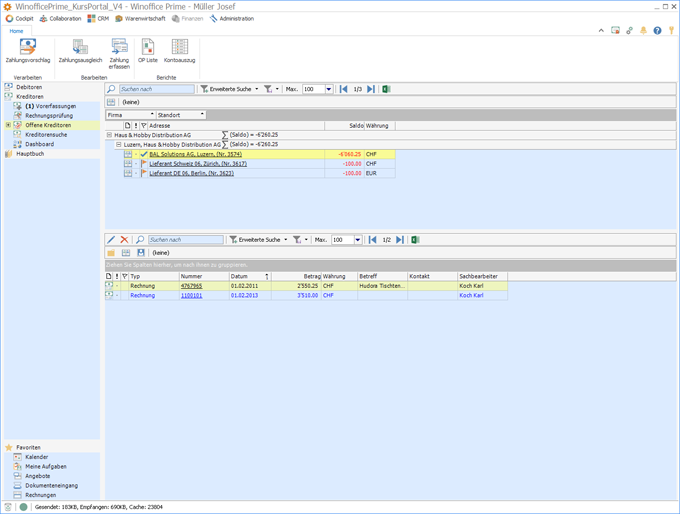This screenshot has width=680, height=514.
Task: Select the Home ribbon tab
Action: coord(16,31)
